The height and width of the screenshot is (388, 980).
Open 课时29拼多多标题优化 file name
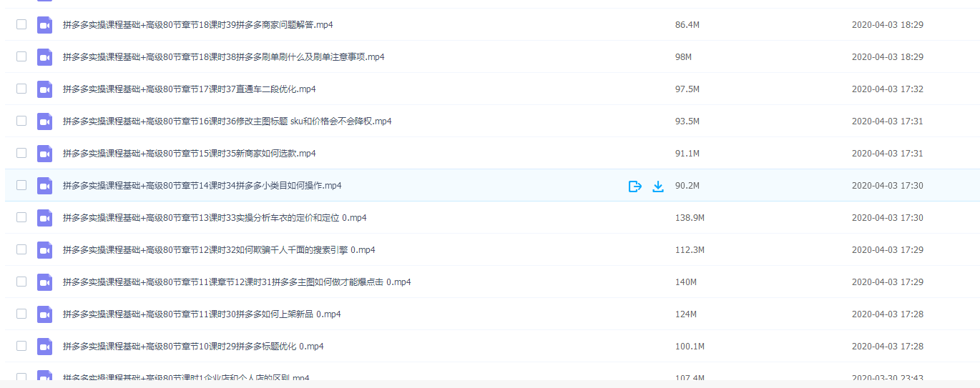click(x=193, y=347)
